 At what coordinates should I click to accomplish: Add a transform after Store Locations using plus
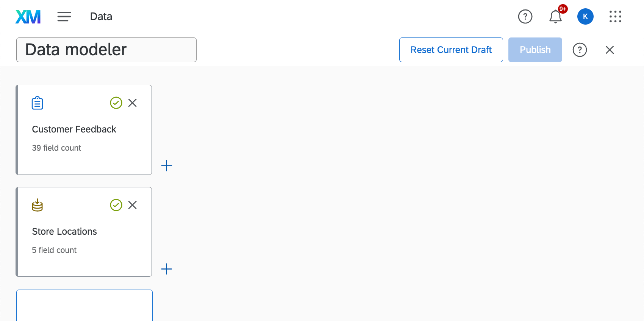pyautogui.click(x=166, y=269)
